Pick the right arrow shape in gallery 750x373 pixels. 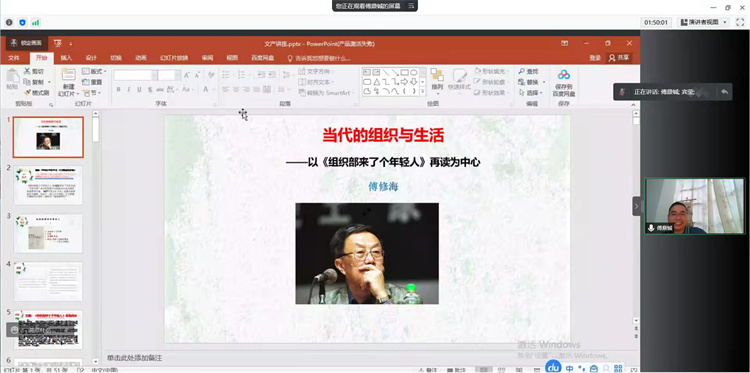pos(405,82)
